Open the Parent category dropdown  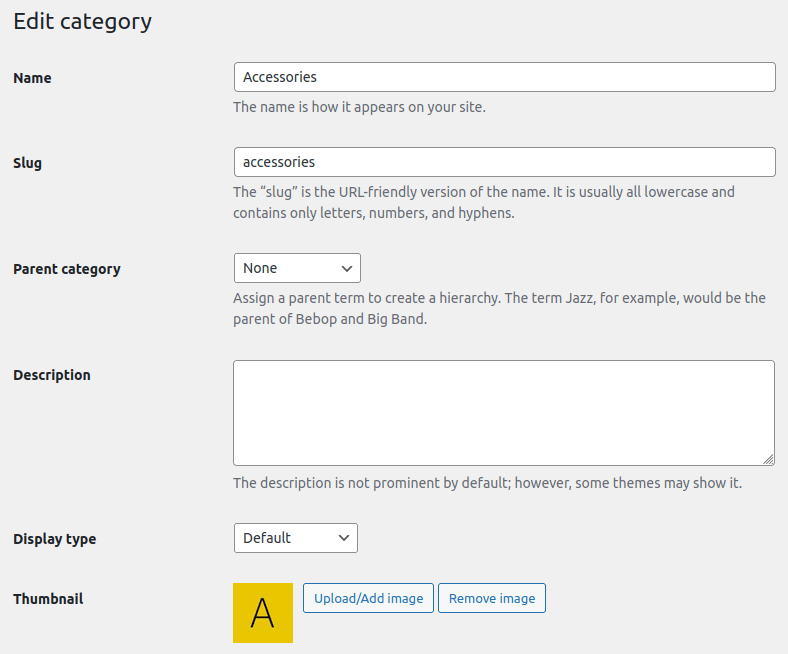click(x=297, y=268)
